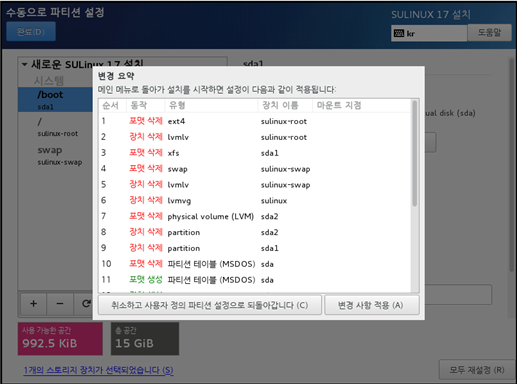
Task: Select row 7 physical volume (LVM) sda2
Action: [255, 216]
